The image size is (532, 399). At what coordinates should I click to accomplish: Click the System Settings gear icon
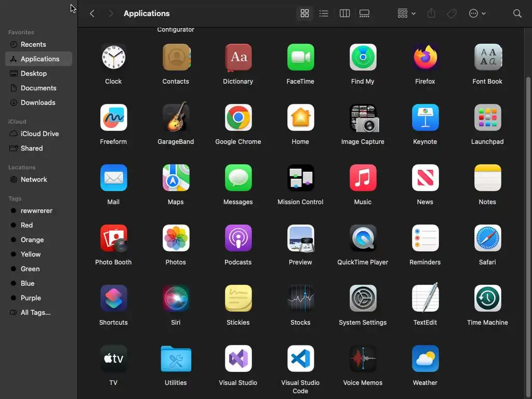[x=363, y=298]
